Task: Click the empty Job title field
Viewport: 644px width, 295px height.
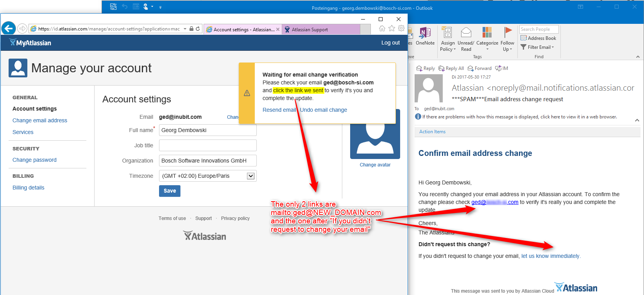Action: point(208,145)
